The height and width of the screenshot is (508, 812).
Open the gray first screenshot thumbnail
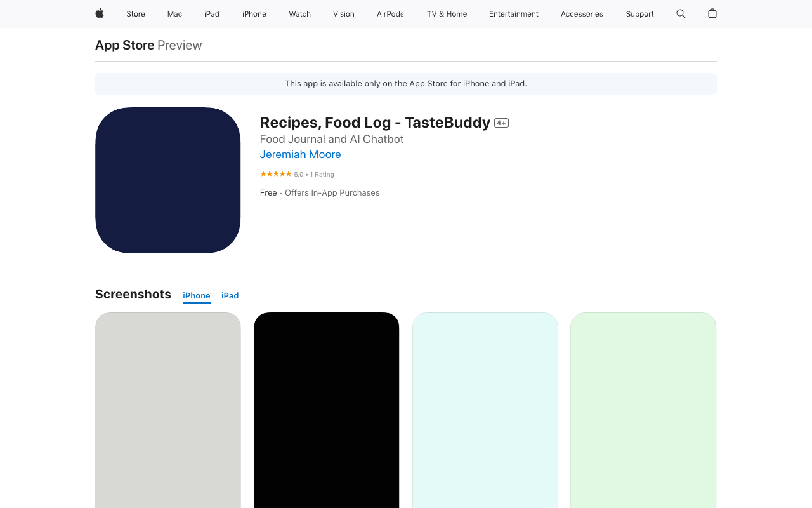click(168, 410)
